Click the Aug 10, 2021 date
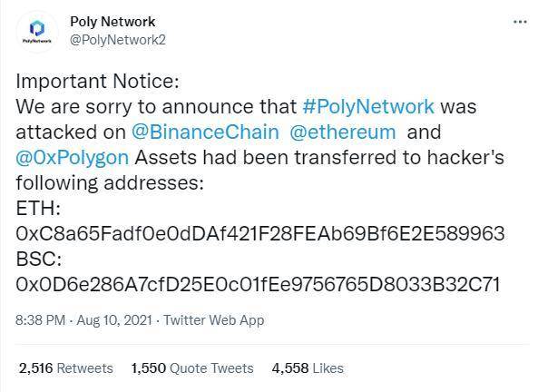The width and height of the screenshot is (538, 392). [x=114, y=320]
